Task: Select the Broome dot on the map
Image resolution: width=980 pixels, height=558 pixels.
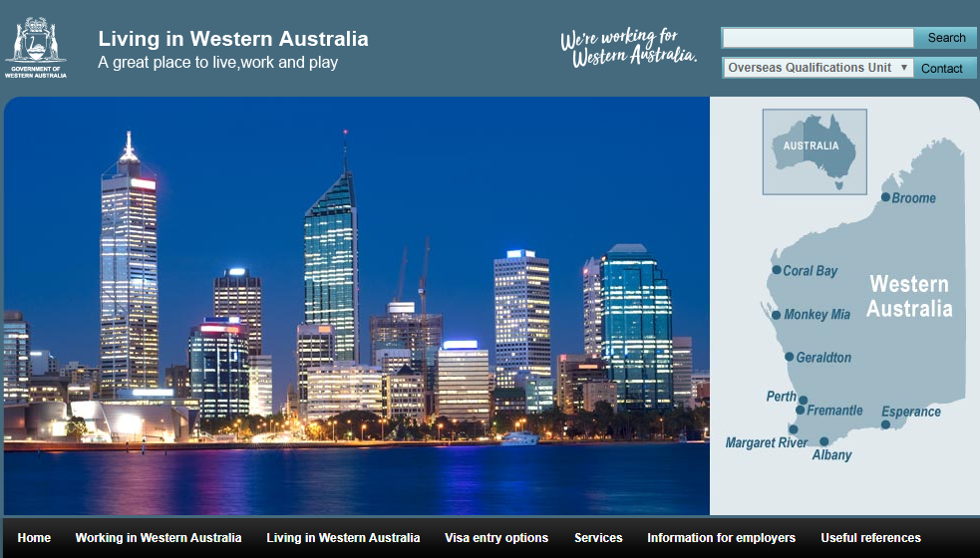Action: click(885, 197)
